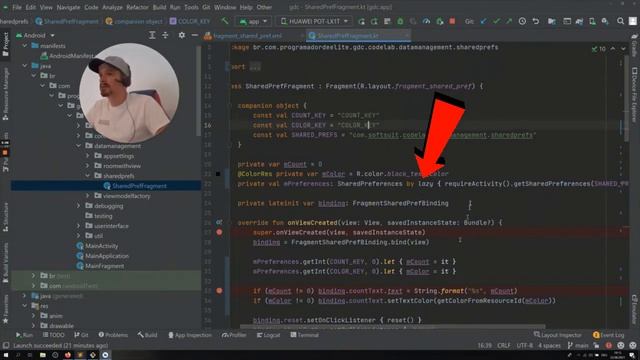Click inspection widget next highlighted error arrow
The image size is (640, 360).
coord(623,49)
